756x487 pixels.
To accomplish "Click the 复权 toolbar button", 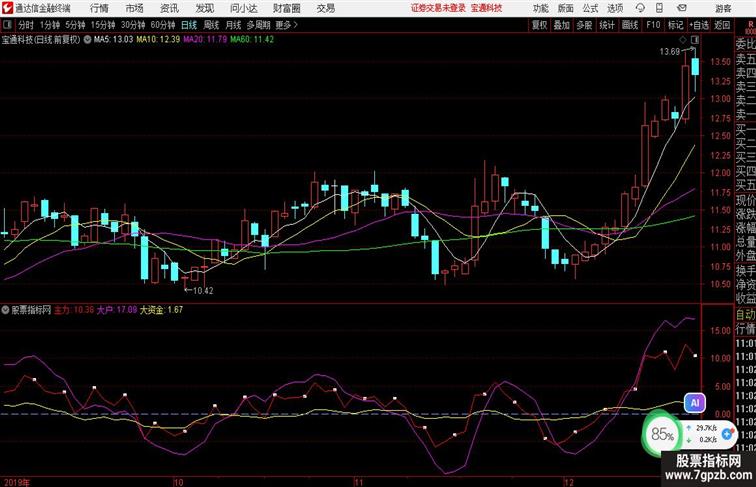I will click(x=539, y=25).
